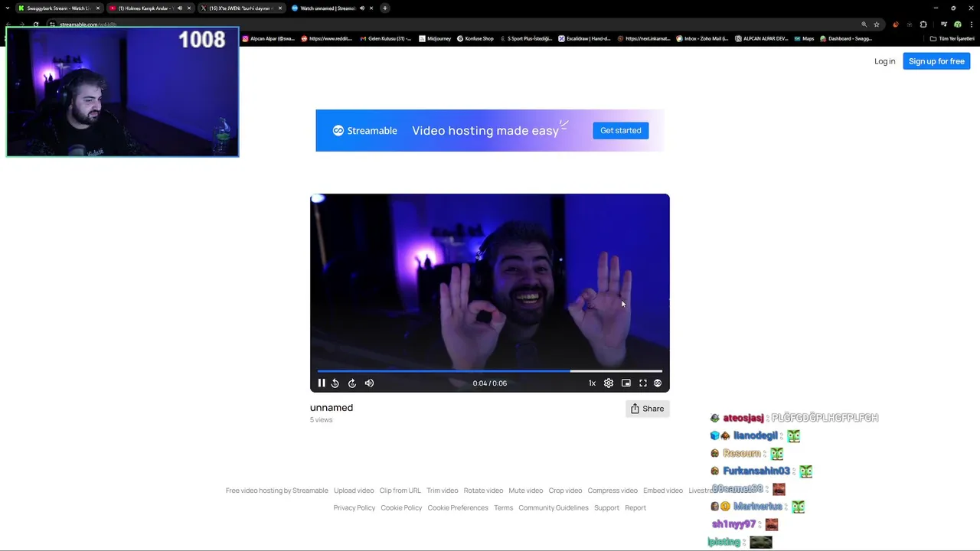Image resolution: width=980 pixels, height=551 pixels.
Task: Click the tab search dropdown arrow
Action: (x=8, y=8)
